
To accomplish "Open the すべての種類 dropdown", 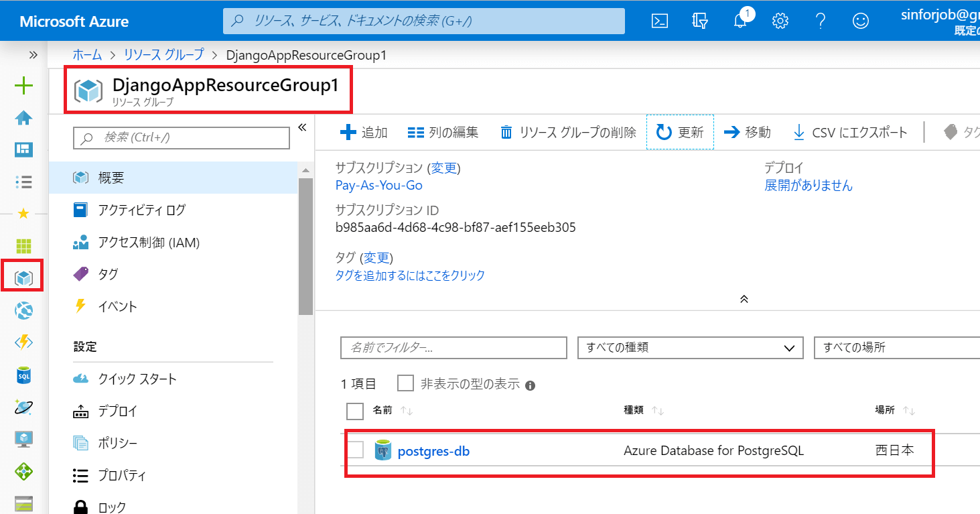I will (690, 348).
